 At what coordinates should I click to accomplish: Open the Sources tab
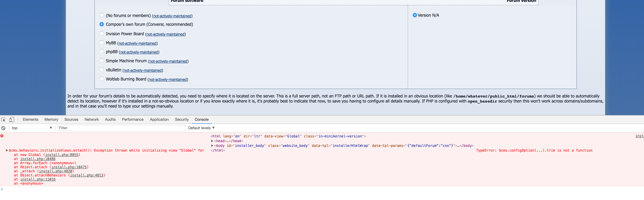tap(71, 119)
